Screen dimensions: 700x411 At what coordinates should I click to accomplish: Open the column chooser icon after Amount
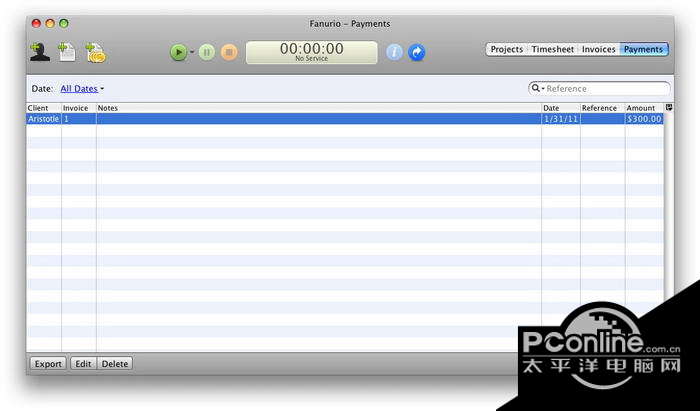(669, 108)
